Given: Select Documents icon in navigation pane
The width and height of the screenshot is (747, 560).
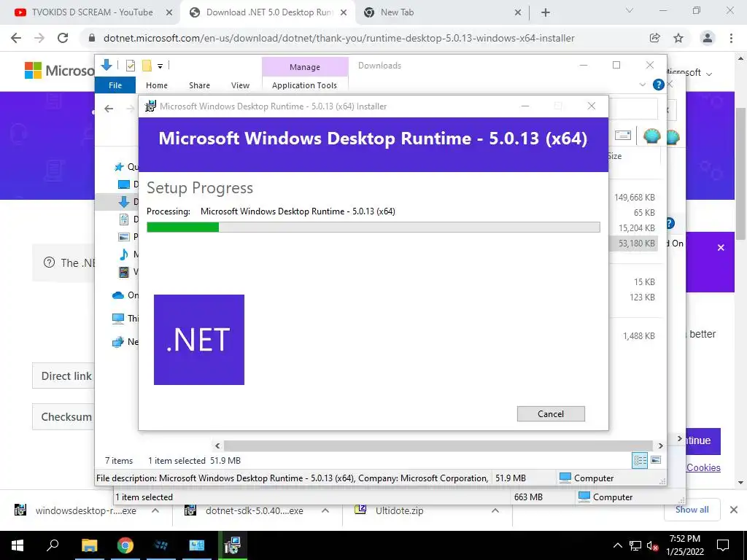Looking at the screenshot, I should coord(124,219).
